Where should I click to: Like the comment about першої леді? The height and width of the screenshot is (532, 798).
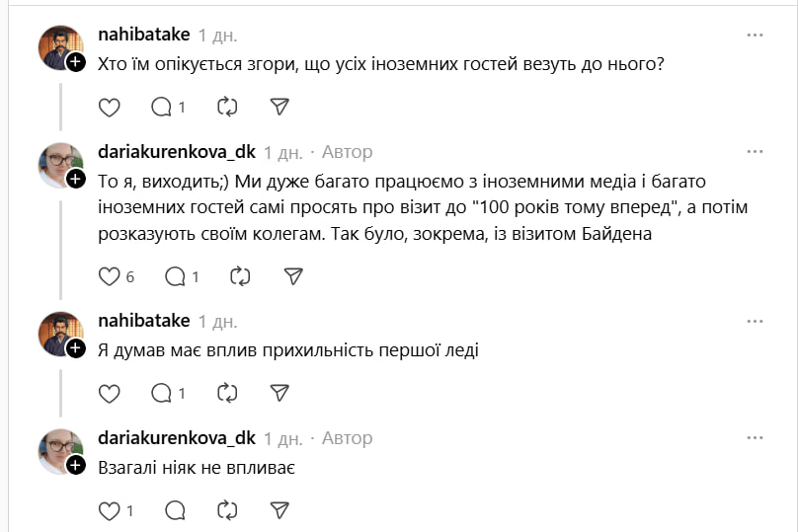pos(110,393)
